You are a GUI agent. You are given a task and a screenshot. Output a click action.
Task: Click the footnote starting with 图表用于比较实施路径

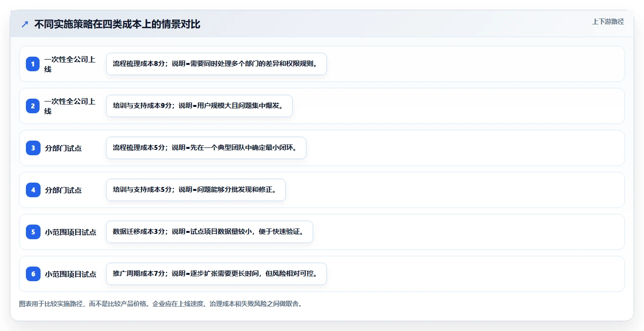point(160,304)
